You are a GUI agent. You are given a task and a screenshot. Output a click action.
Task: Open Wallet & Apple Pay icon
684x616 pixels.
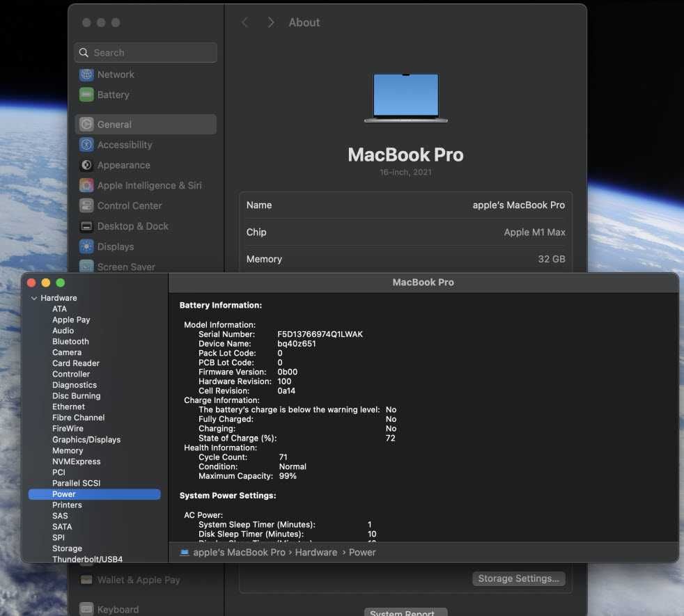point(86,580)
